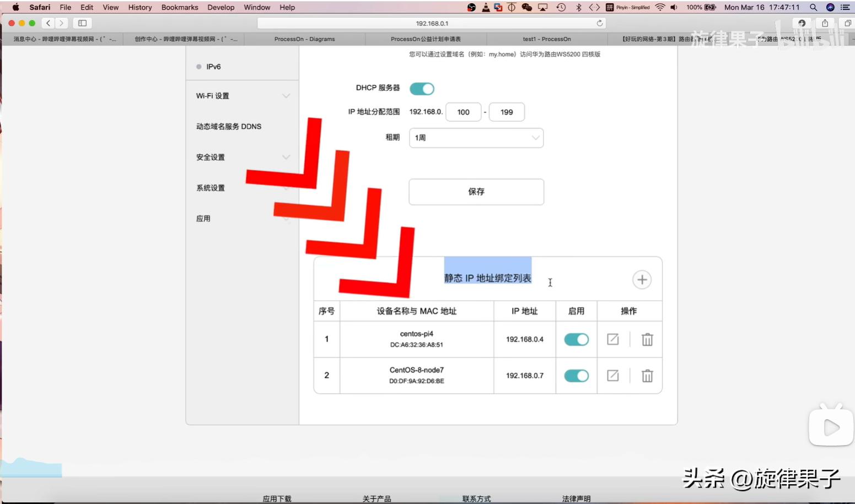Expand the Wi-Fi 设置 sidebar section
This screenshot has height=504, width=855.
(241, 96)
